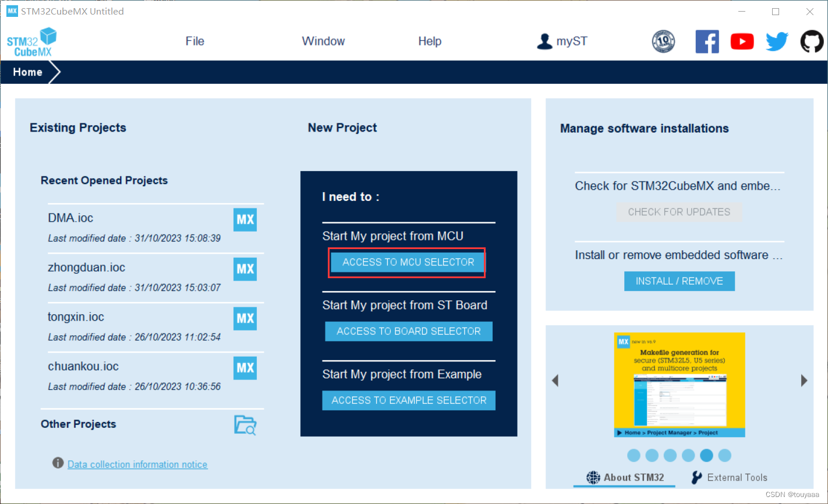Click the 'Start My project from Example' text
Viewport: 828px width, 504px height.
(402, 374)
